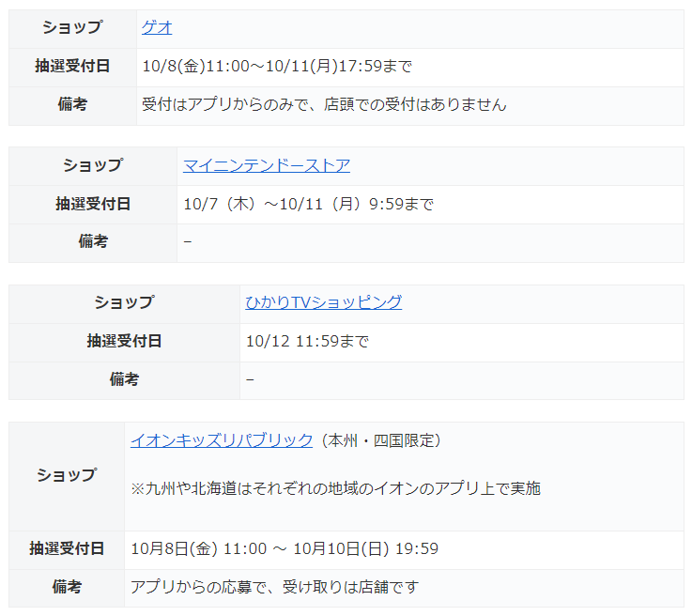Click the text （本州・四国限定）
692x616 pixels.
pos(381,440)
